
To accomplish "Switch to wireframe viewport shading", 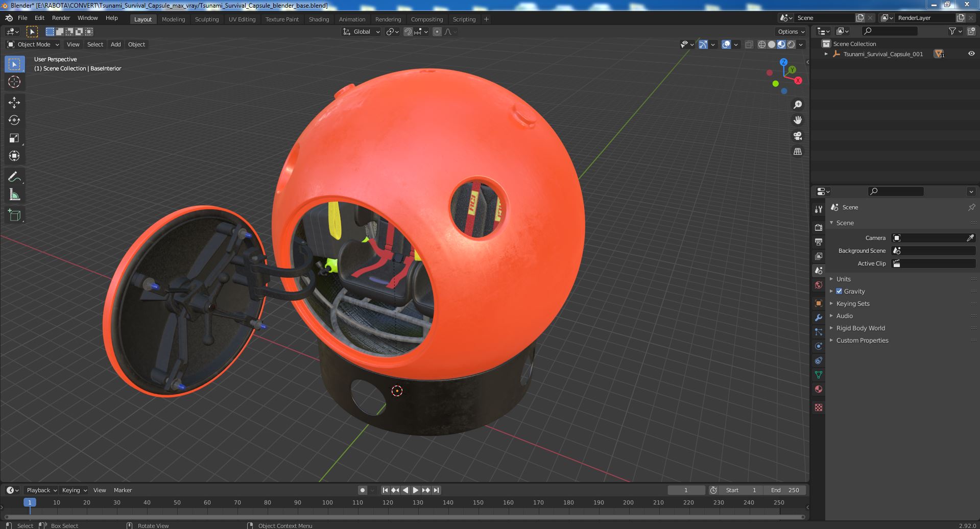I will point(762,44).
